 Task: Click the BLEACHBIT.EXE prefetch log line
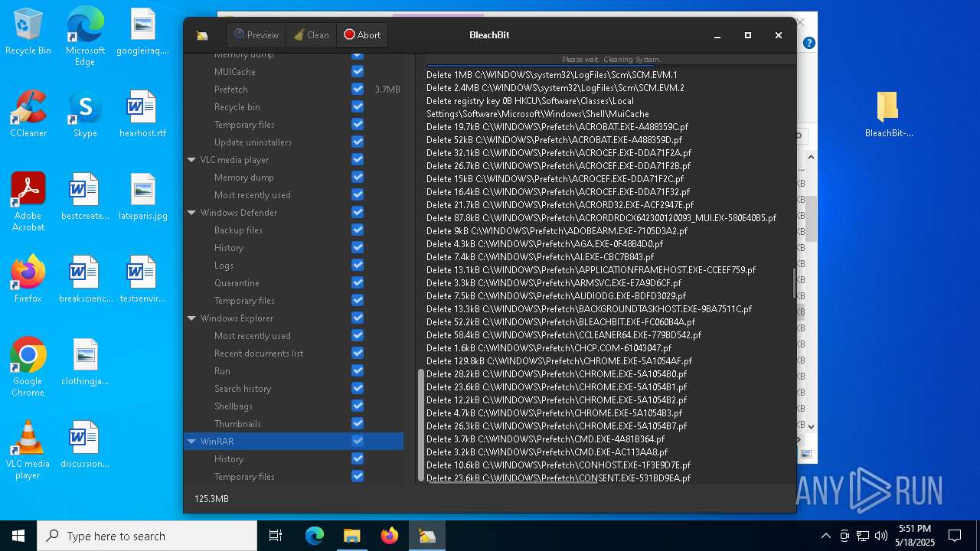tap(560, 322)
